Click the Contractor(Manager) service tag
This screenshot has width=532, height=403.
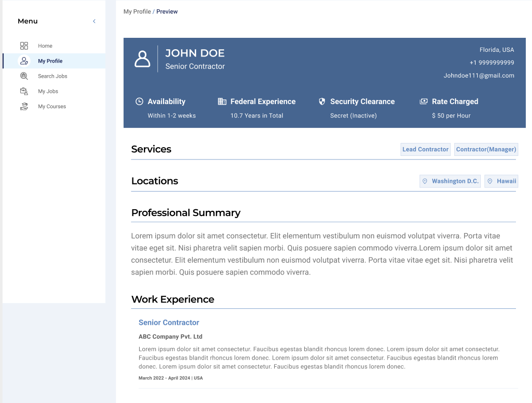click(486, 149)
